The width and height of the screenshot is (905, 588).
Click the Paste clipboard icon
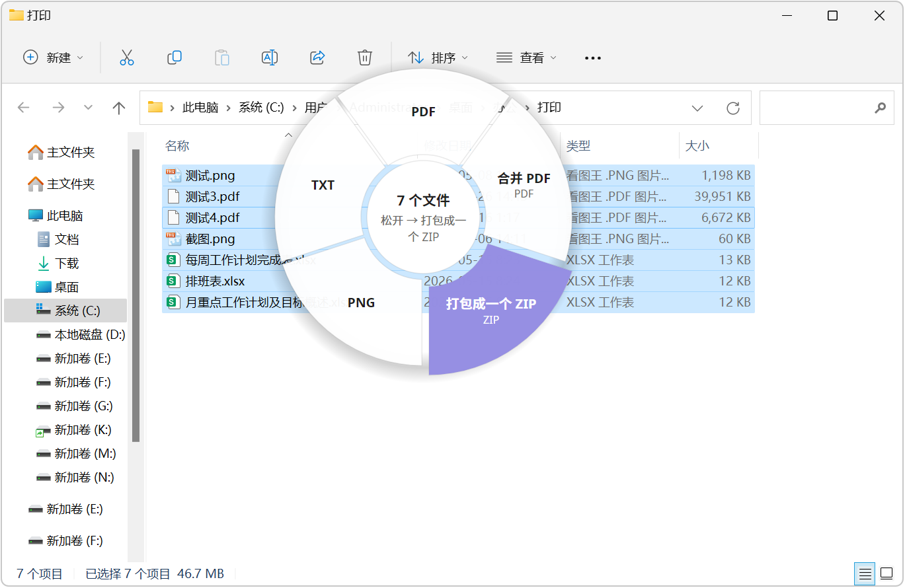pyautogui.click(x=222, y=57)
